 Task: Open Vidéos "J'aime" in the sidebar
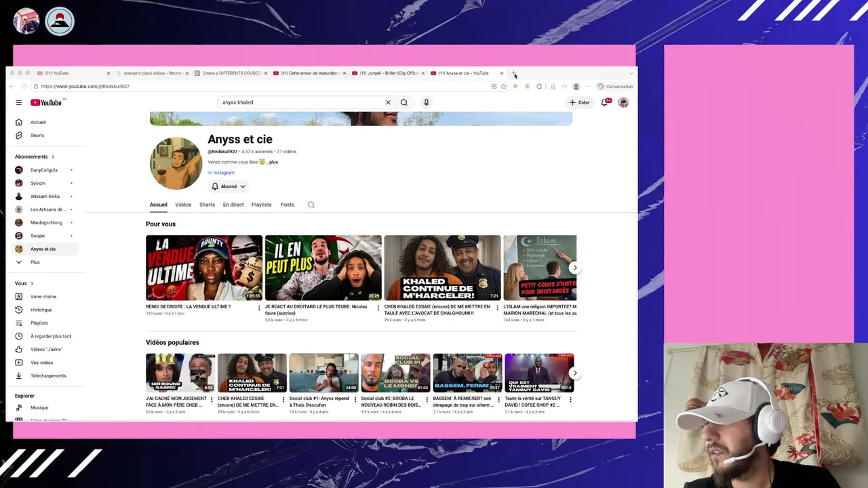pyautogui.click(x=46, y=349)
